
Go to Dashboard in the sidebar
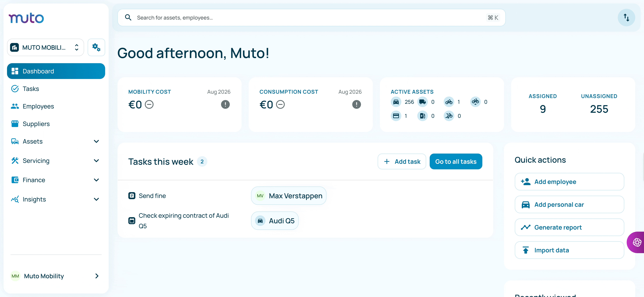tap(56, 71)
